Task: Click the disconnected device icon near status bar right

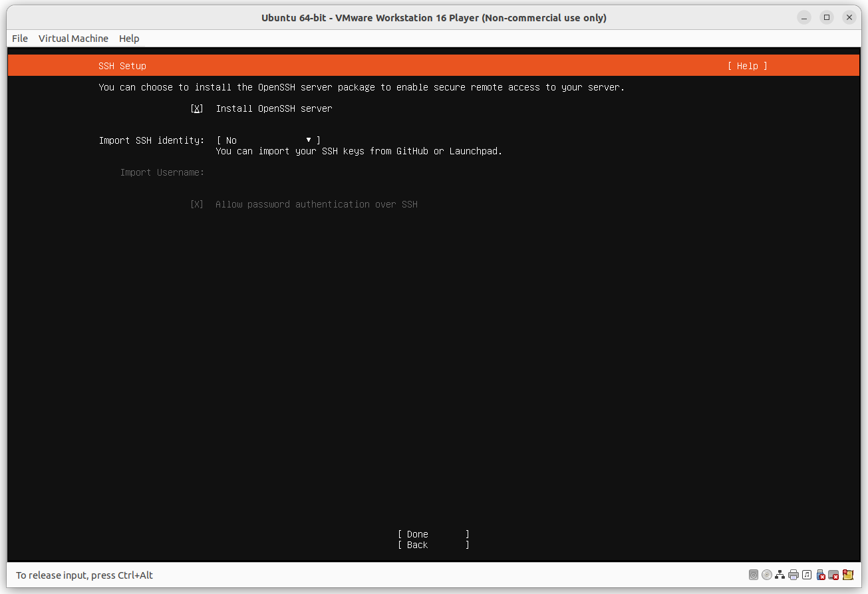Action: pyautogui.click(x=833, y=574)
